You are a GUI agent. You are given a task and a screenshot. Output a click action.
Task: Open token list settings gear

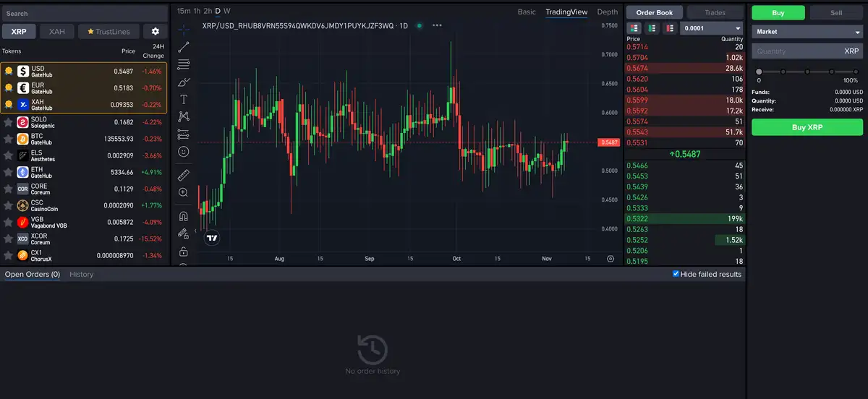[155, 32]
